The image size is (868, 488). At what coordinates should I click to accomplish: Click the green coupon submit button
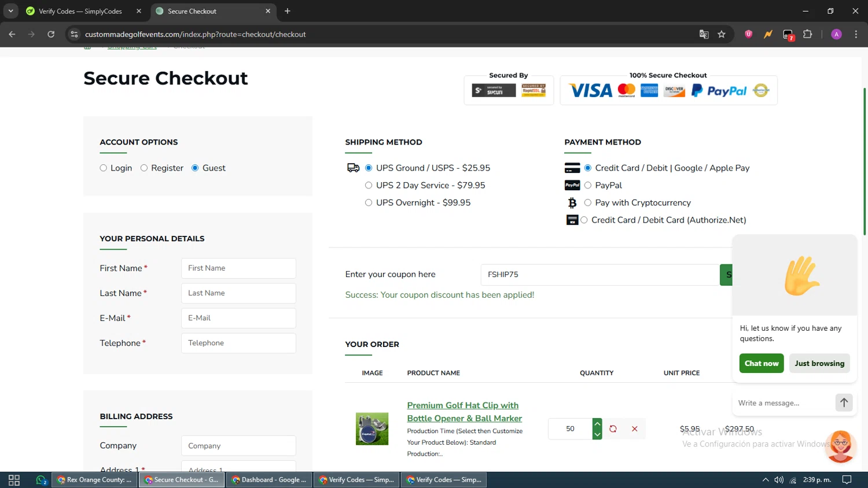coord(726,275)
